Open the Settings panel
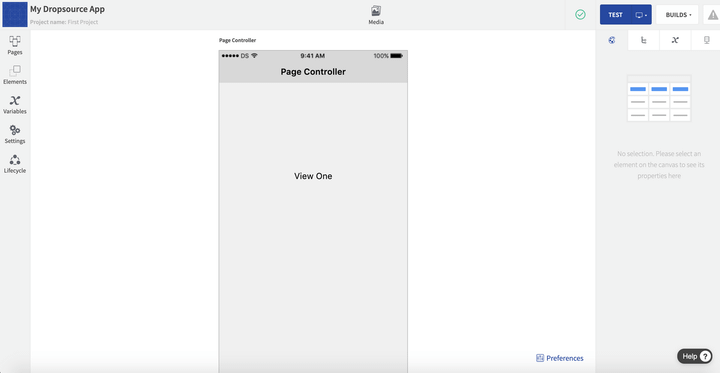Image resolution: width=720 pixels, height=373 pixels. click(x=15, y=134)
